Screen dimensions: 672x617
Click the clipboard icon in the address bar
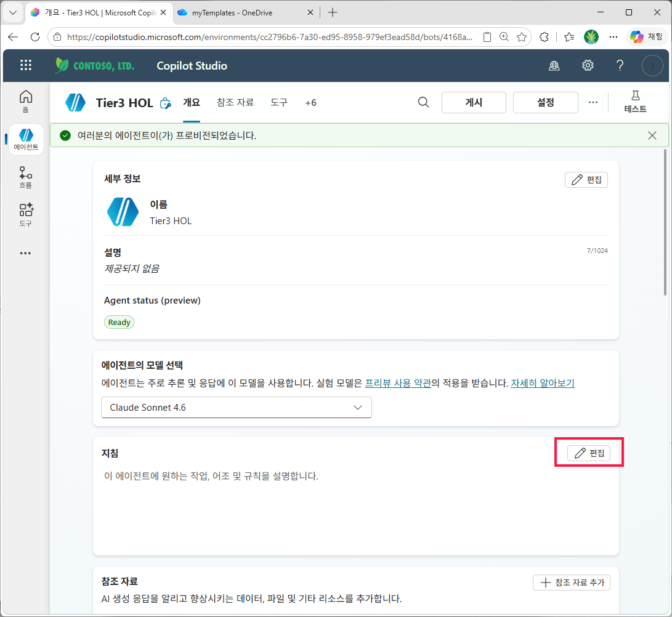pos(487,38)
